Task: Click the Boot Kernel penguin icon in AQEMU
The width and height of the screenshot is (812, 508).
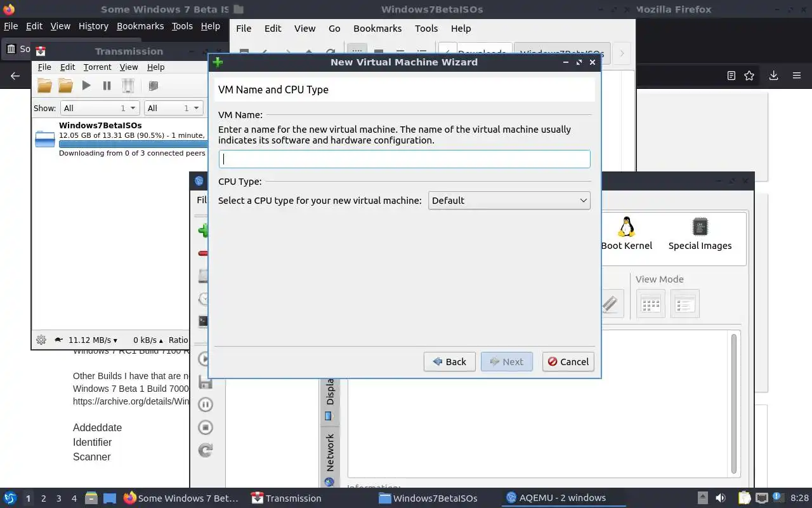Action: (x=627, y=227)
